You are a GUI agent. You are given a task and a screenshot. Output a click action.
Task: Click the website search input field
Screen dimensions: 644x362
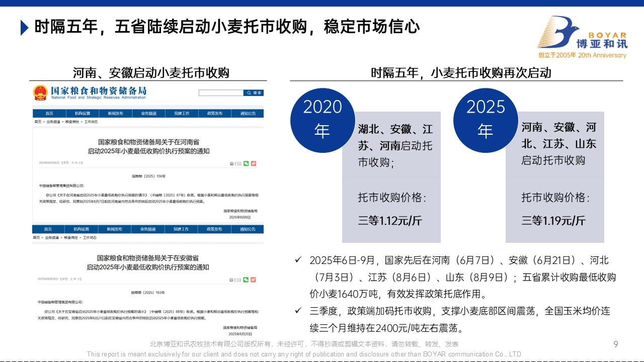[221, 93]
